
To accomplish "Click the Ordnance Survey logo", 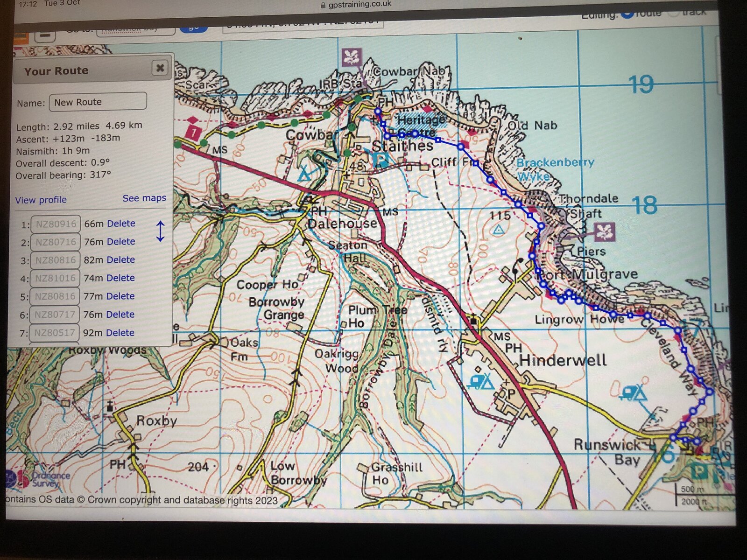I will (x=38, y=479).
